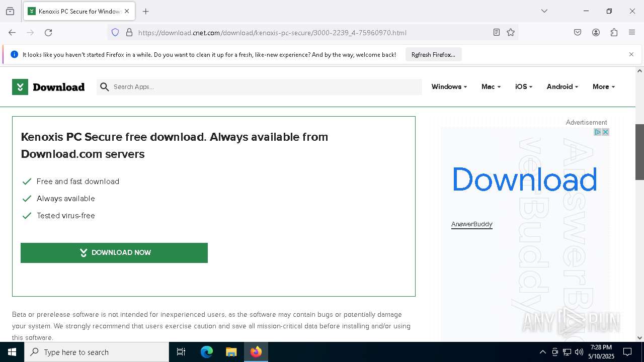Open File Explorer from taskbar
The image size is (644, 362).
pyautogui.click(x=231, y=352)
